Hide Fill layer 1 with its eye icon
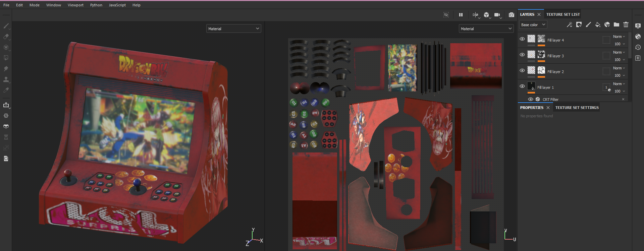Image resolution: width=644 pixels, height=251 pixels. pos(522,86)
